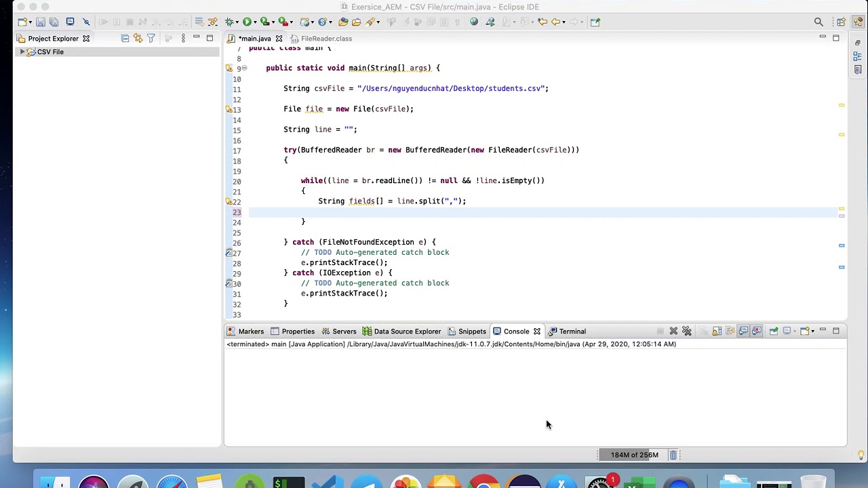Expand the CSV File project

[x=22, y=52]
